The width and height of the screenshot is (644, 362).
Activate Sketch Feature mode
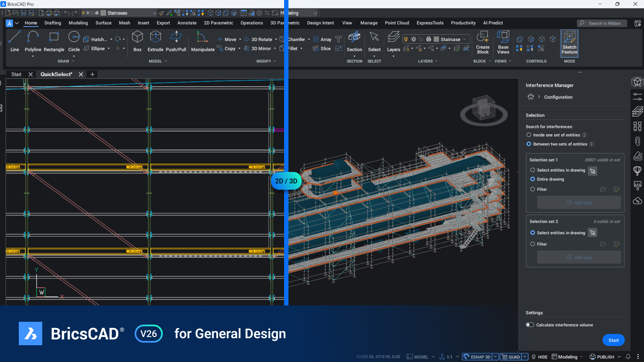tap(569, 43)
